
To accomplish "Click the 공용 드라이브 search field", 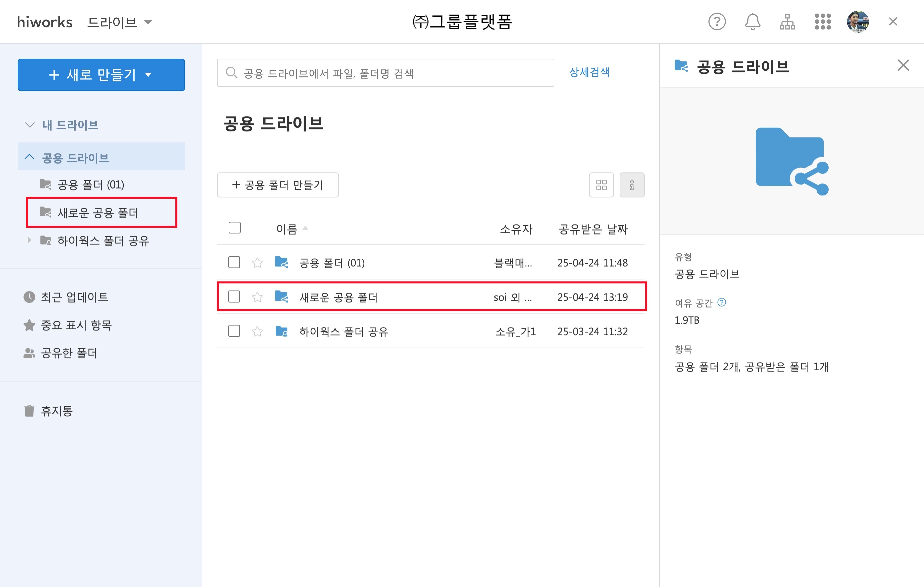I will coord(385,73).
